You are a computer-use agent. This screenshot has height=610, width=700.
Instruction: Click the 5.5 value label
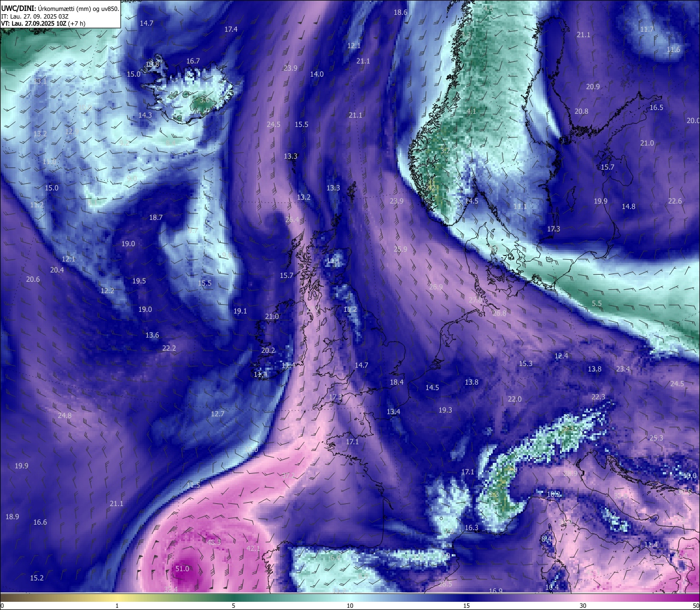597,304
